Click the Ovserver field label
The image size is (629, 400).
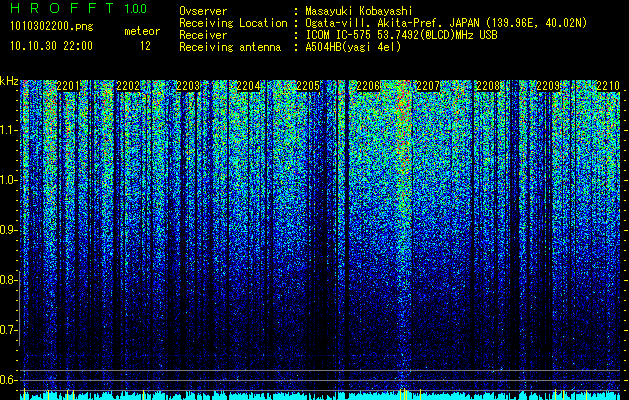(203, 11)
